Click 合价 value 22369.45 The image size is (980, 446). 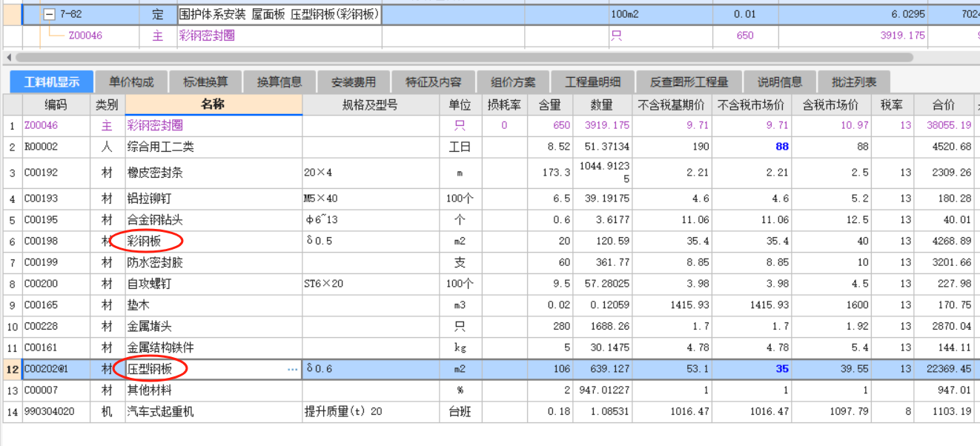pos(944,369)
